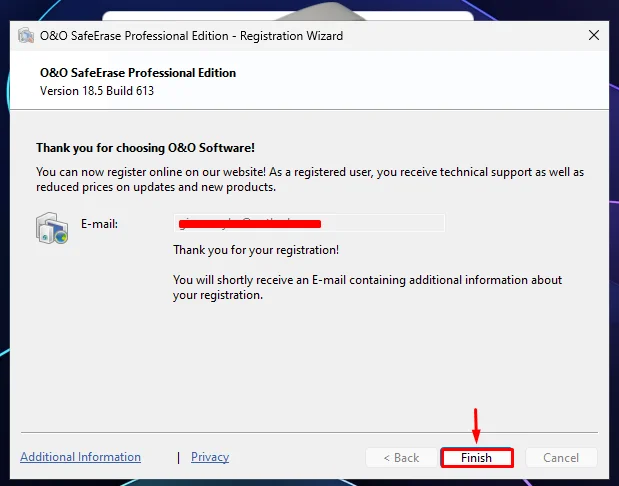Click the Thank you for your registration message

[256, 250]
